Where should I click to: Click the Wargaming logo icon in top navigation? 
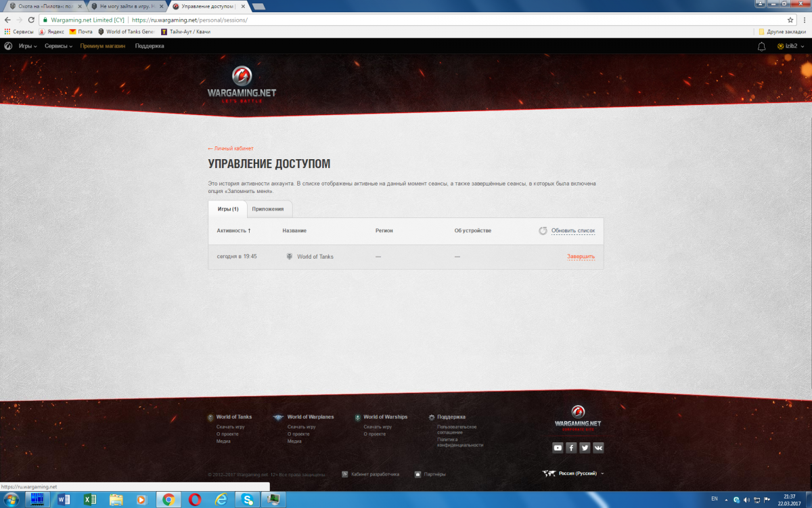pos(8,46)
